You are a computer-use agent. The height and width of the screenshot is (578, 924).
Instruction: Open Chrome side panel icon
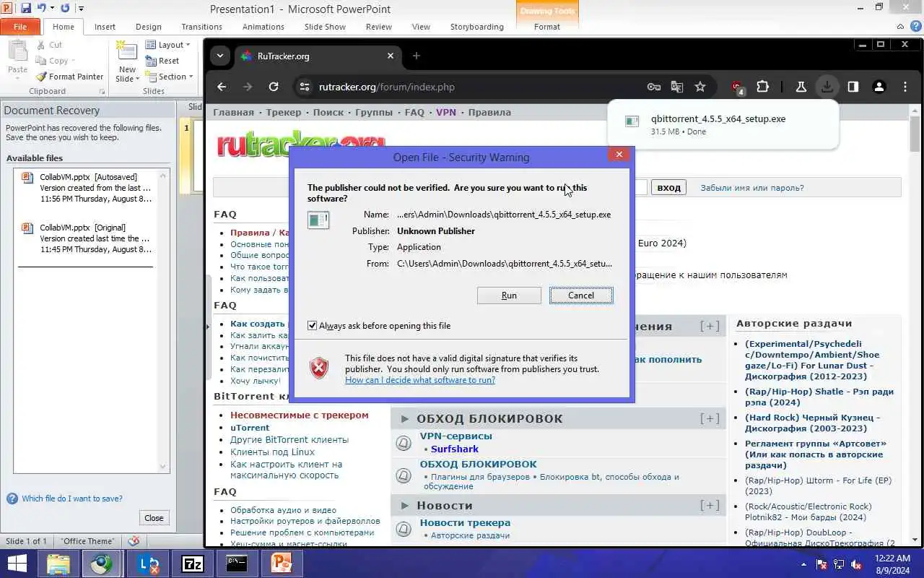[853, 87]
